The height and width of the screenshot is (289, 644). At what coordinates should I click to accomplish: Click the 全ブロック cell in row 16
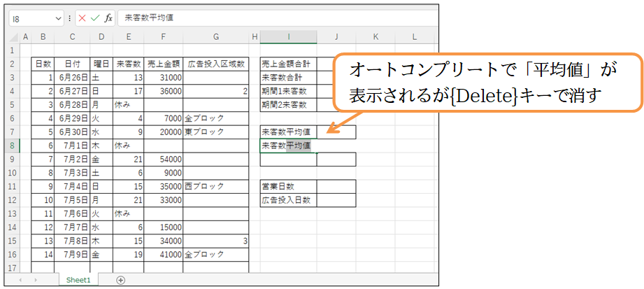(x=216, y=255)
